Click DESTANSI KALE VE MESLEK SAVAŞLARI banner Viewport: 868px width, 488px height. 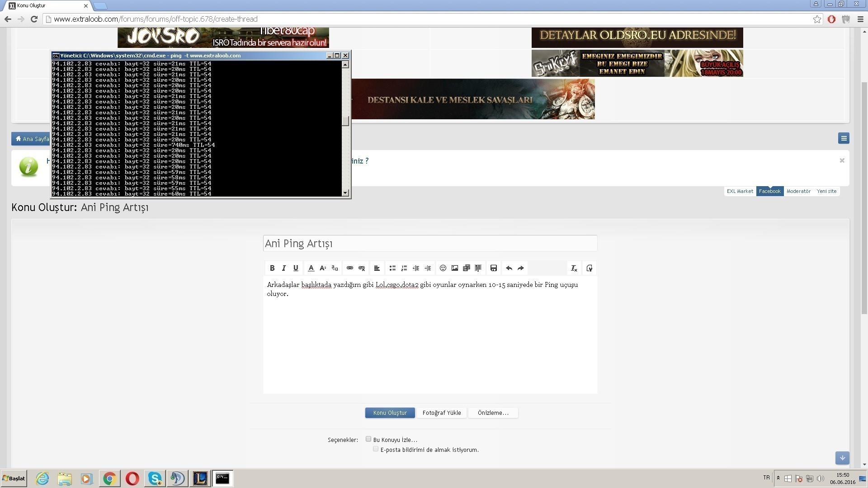point(473,99)
